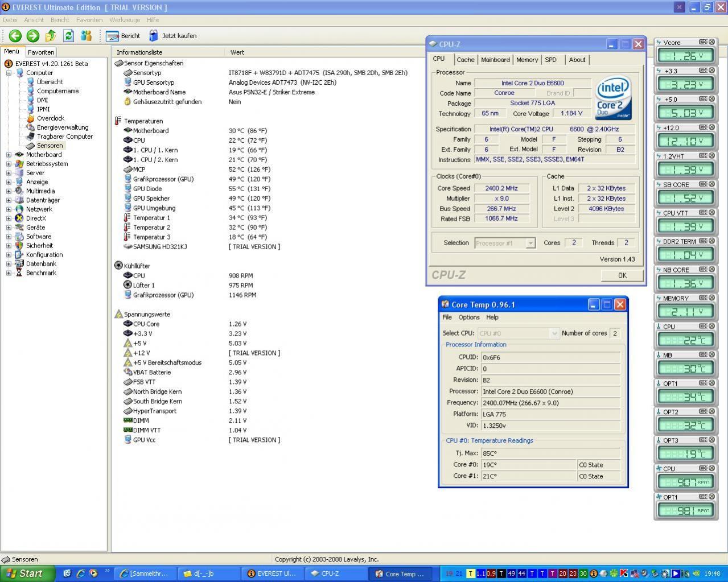Click the refresh icon in EVEREST toolbar
This screenshot has height=582, width=728.
coord(68,36)
